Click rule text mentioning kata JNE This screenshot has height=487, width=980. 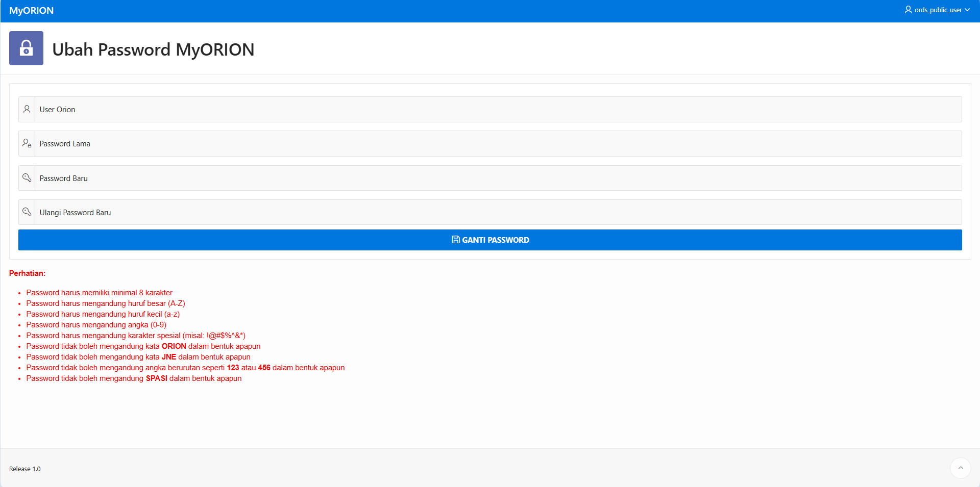tap(138, 357)
